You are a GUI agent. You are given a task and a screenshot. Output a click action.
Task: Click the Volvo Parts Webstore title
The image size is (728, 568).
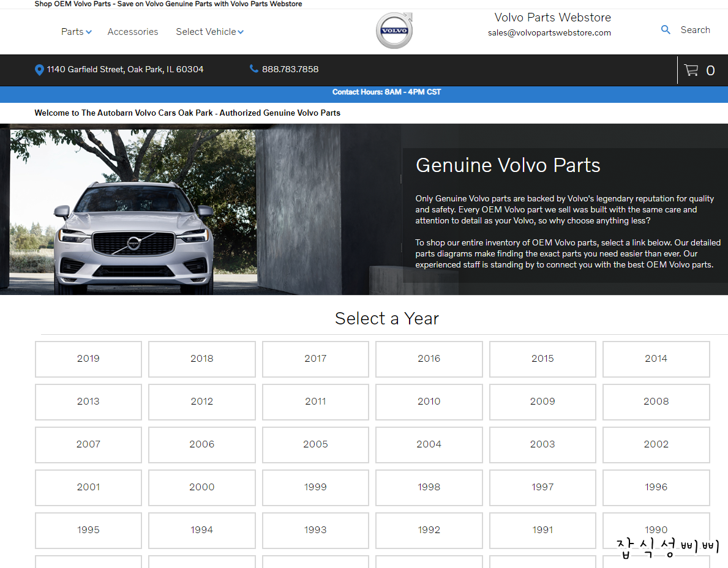tap(552, 17)
